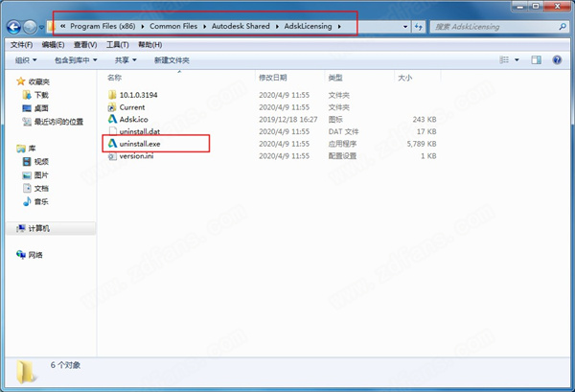Select Common Files breadcrumb in address bar
The height and width of the screenshot is (392, 575).
click(x=173, y=27)
